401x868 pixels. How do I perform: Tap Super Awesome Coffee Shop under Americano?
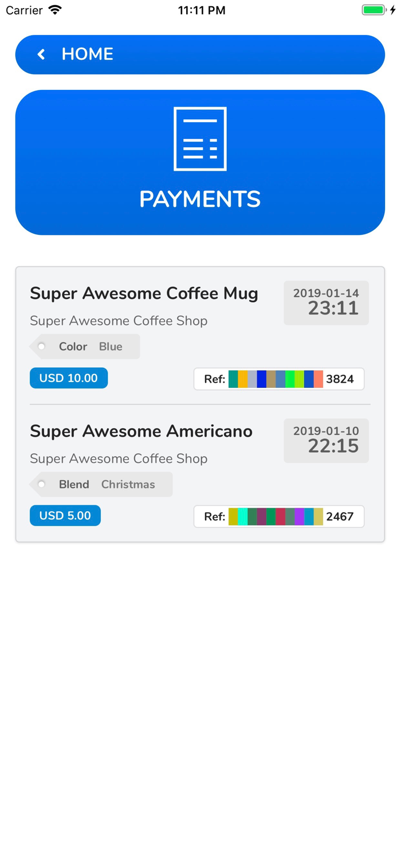coord(119,458)
